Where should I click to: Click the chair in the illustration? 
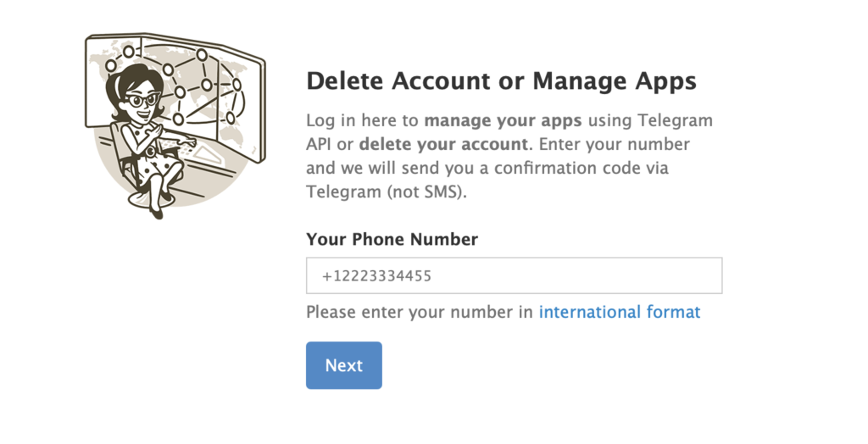pos(123,161)
